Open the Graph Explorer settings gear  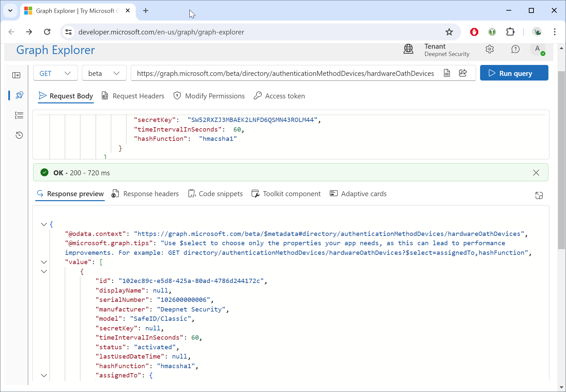coord(490,49)
